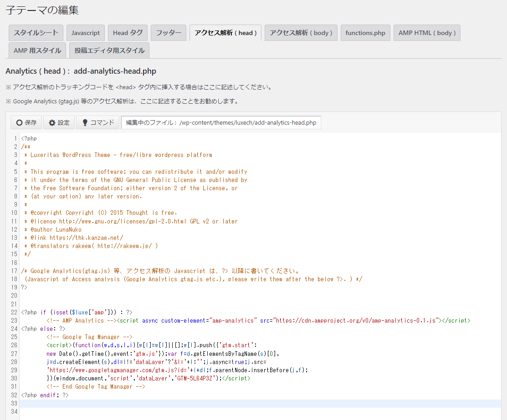The width and height of the screenshot is (507, 420).
Task: Open the functions.php tab
Action: coord(365,33)
